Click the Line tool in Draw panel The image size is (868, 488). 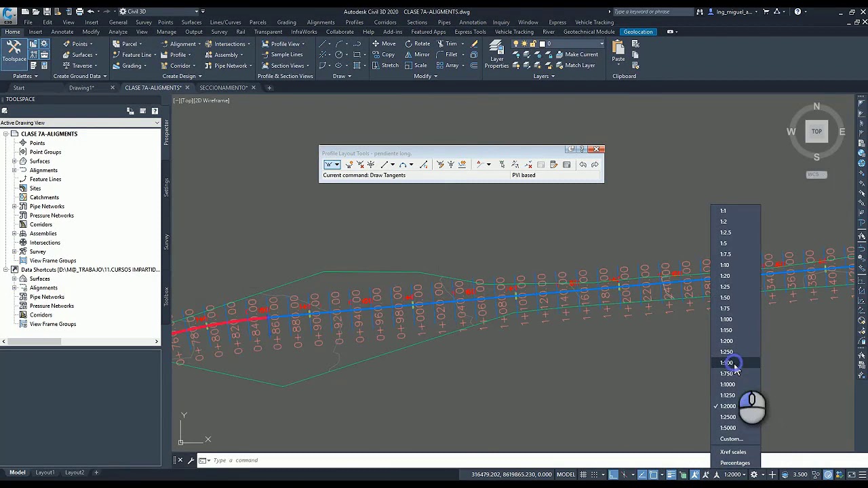324,43
